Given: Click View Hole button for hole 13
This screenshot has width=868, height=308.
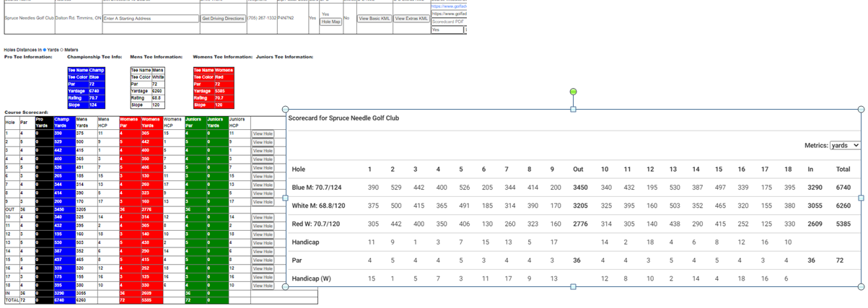Looking at the screenshot, I should click(x=263, y=242).
